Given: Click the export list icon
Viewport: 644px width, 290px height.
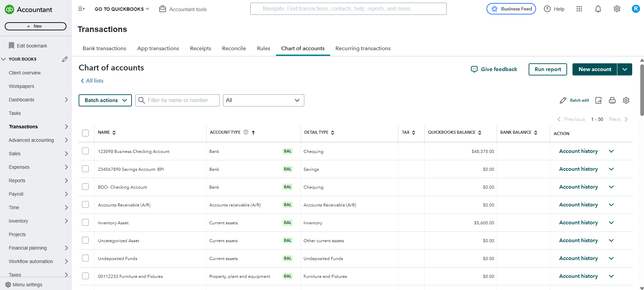Looking at the screenshot, I should tap(598, 100).
